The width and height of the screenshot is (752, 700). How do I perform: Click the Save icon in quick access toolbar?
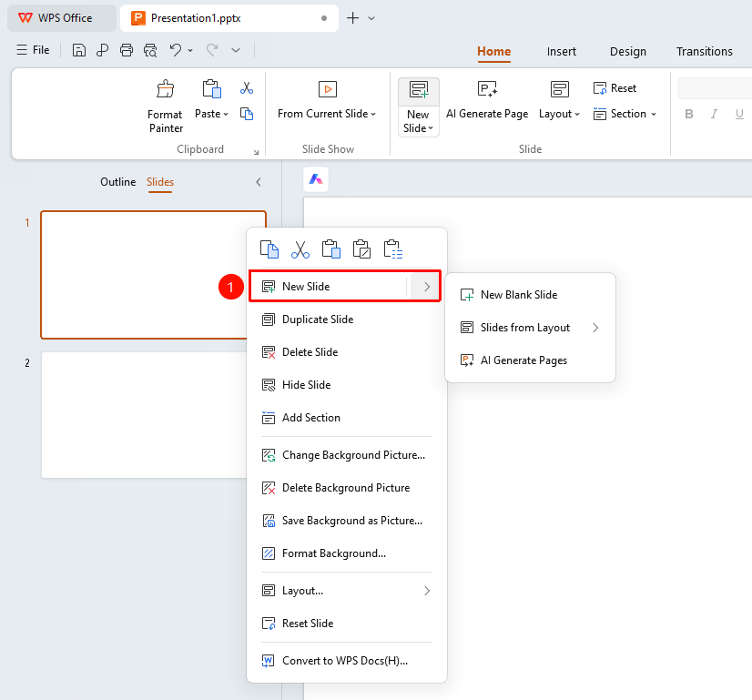tap(79, 50)
